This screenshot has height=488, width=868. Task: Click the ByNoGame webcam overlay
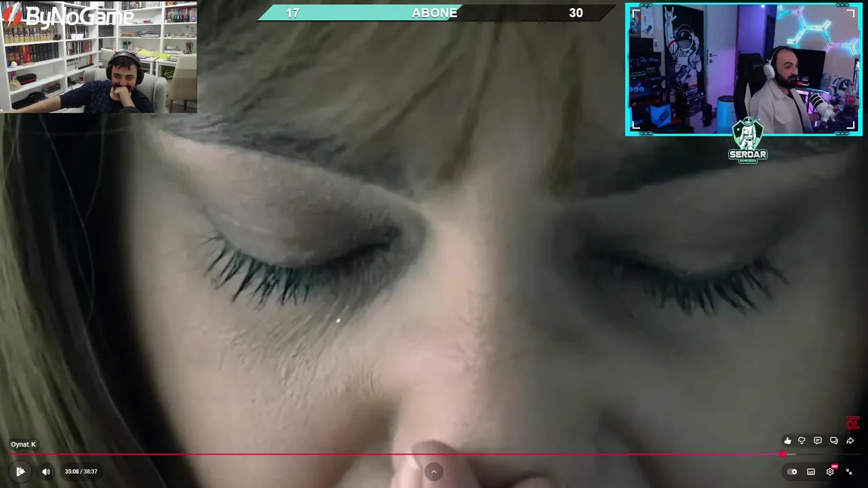(98, 56)
